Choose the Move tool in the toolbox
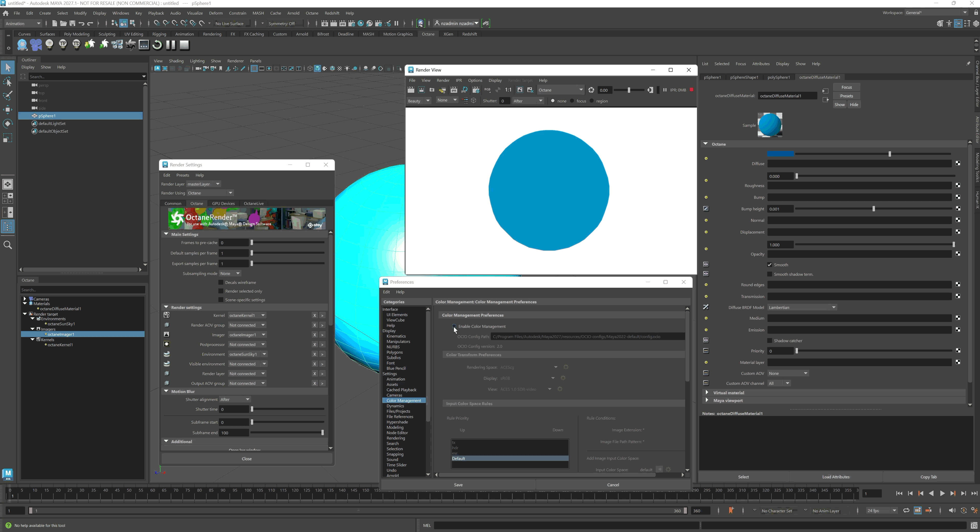Viewport: 980px width, 532px height. (x=8, y=109)
